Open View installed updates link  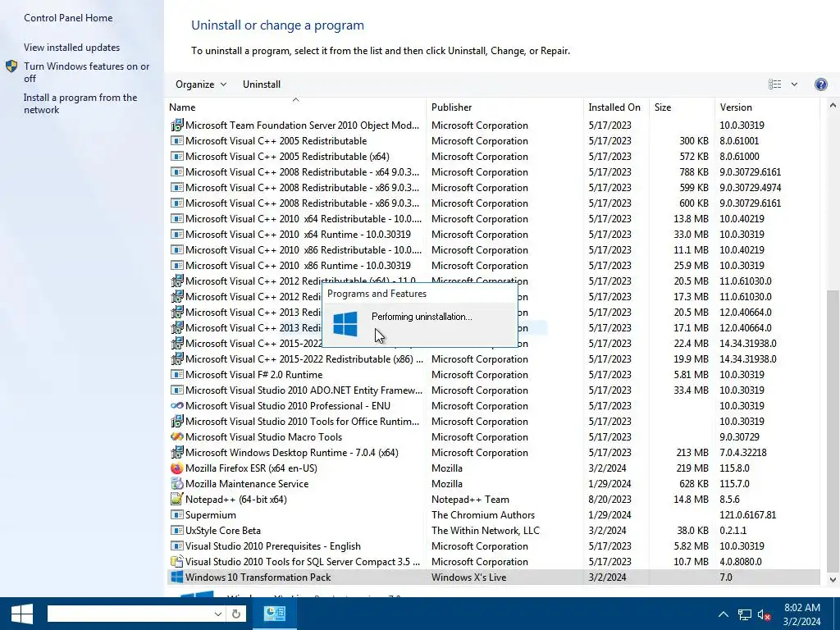(72, 47)
